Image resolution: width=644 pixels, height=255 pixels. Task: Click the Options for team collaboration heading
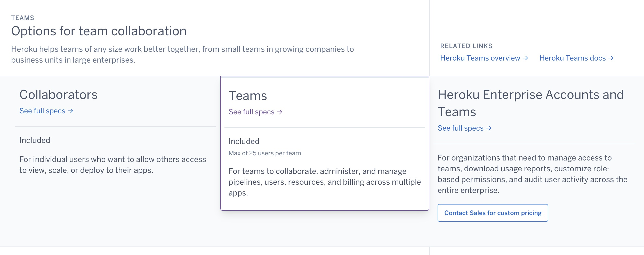pos(99,31)
